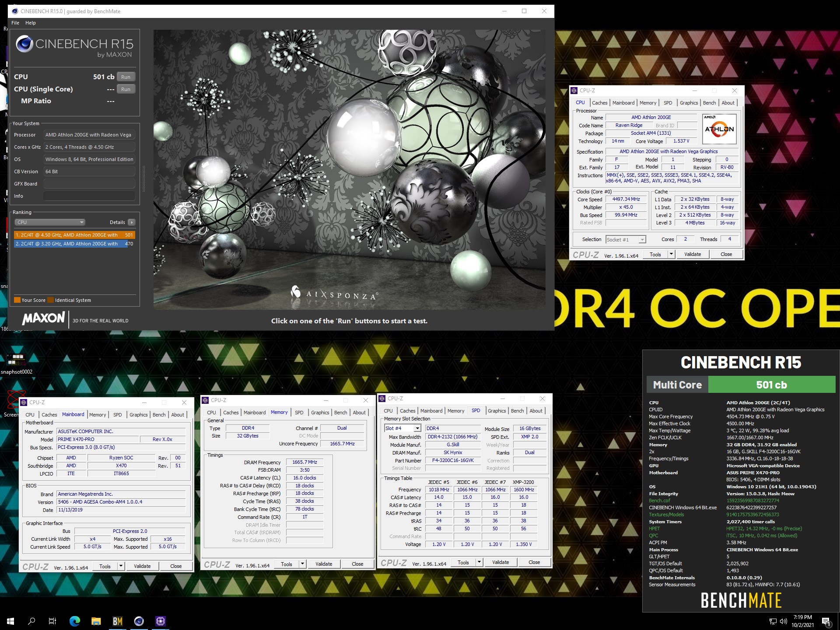Open taskbar search magnifier
Image resolution: width=840 pixels, height=630 pixels.
[x=31, y=621]
